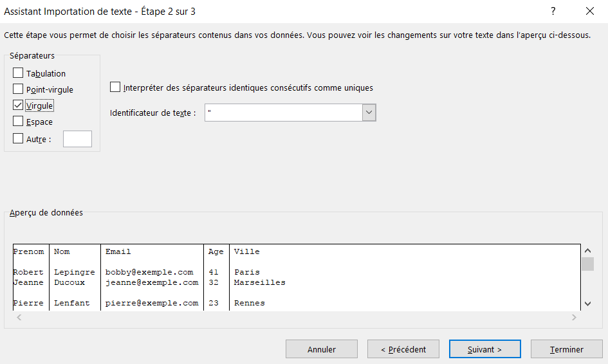Screen dimensions: 608x364
Task: Tick the Autre separator checkbox
Action: tap(18, 139)
